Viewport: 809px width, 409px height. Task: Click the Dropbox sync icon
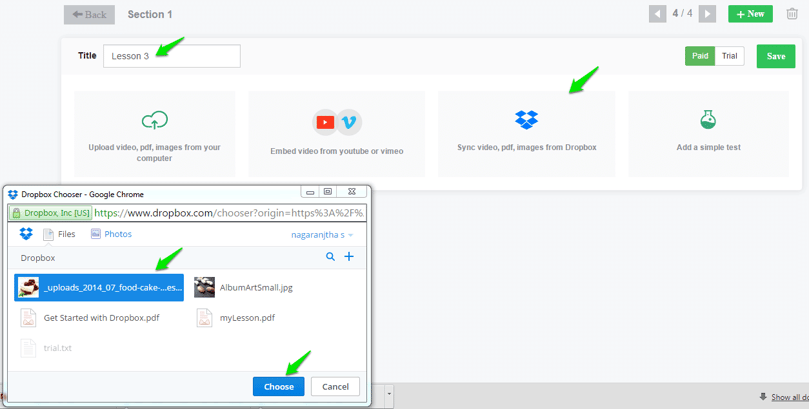point(526,120)
